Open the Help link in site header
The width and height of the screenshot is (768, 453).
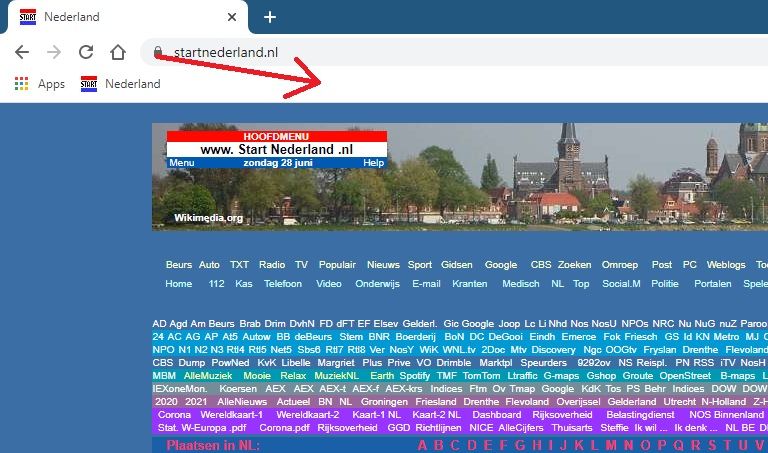pyautogui.click(x=373, y=163)
